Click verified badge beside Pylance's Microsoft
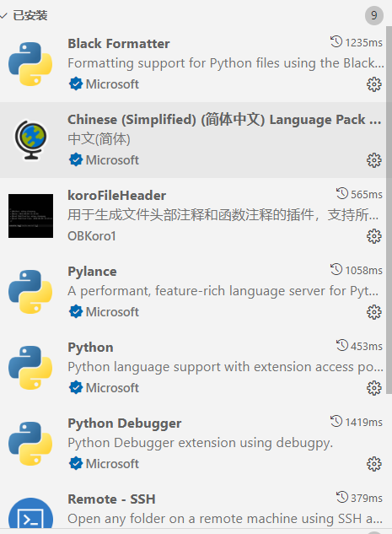 pos(76,311)
